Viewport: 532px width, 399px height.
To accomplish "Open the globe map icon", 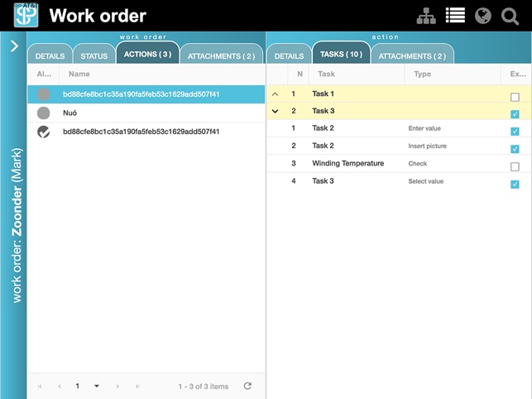I will coord(483,16).
